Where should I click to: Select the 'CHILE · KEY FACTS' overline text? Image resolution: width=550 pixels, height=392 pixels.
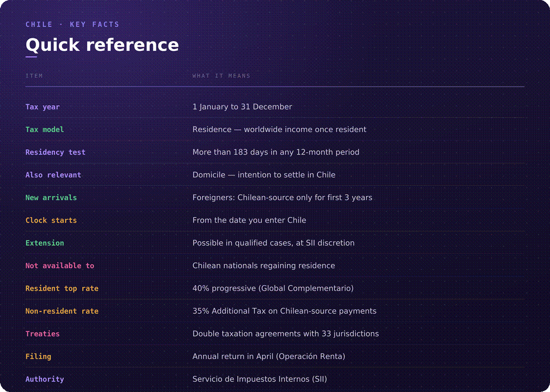(x=72, y=25)
